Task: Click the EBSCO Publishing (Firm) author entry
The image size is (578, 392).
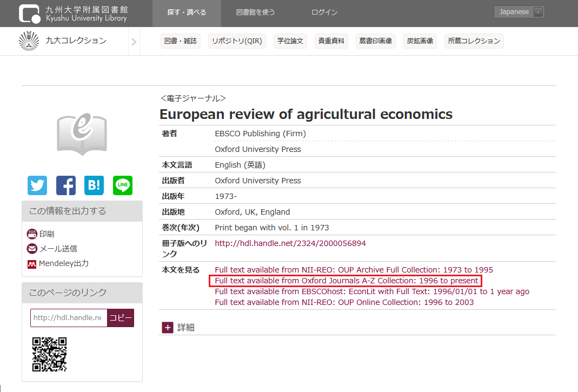Action: 260,134
